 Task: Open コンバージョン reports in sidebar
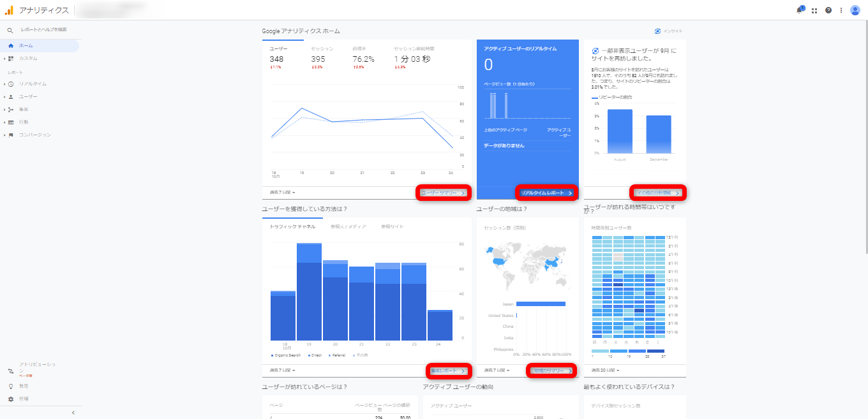click(35, 135)
